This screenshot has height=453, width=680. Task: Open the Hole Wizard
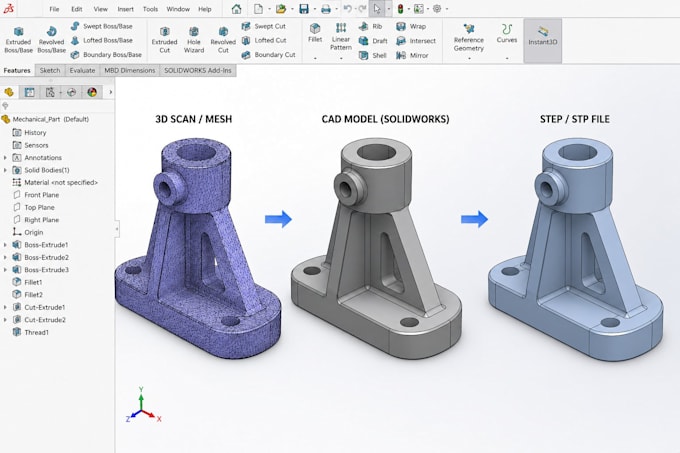[x=194, y=39]
